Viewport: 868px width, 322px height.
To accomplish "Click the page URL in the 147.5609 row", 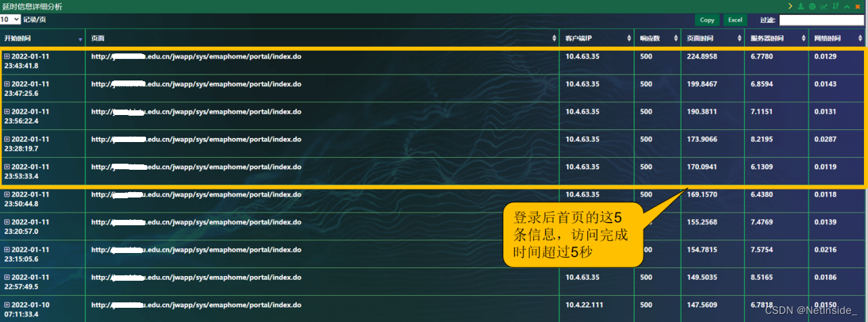I will click(x=196, y=305).
